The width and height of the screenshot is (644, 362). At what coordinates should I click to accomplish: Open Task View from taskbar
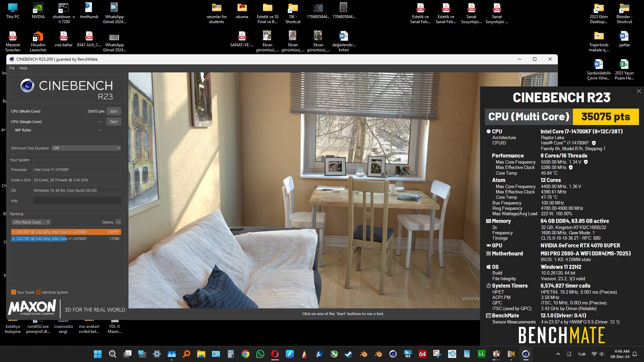(x=127, y=354)
